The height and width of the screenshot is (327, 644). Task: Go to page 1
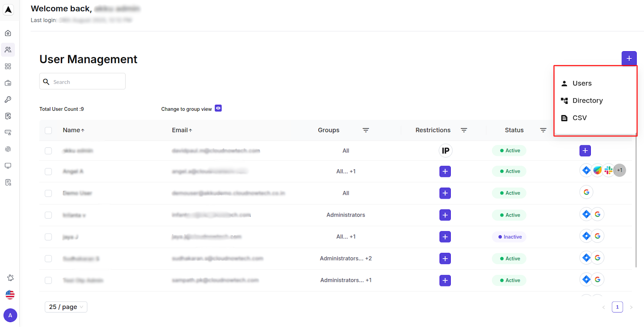point(617,307)
